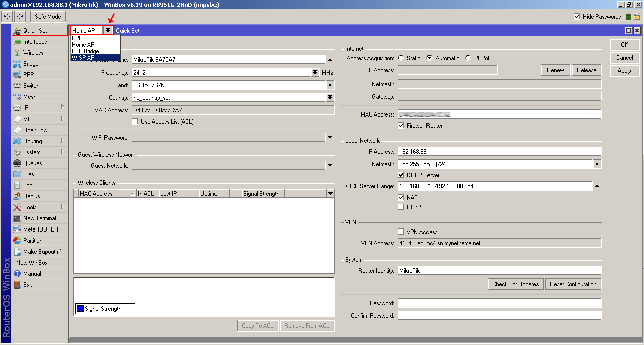The image size is (644, 345).
Task: Click the Router Identity input field
Action: [499, 271]
